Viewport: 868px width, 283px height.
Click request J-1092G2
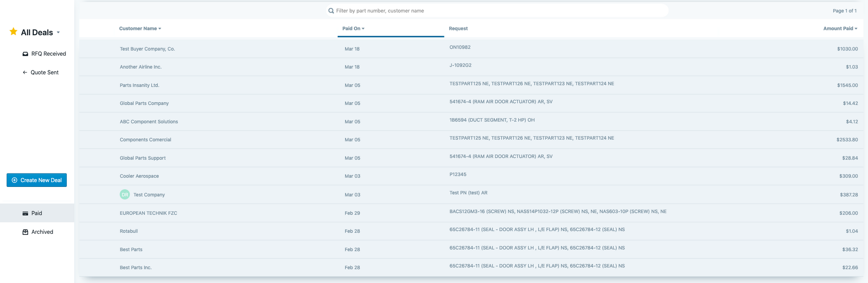[x=460, y=66]
